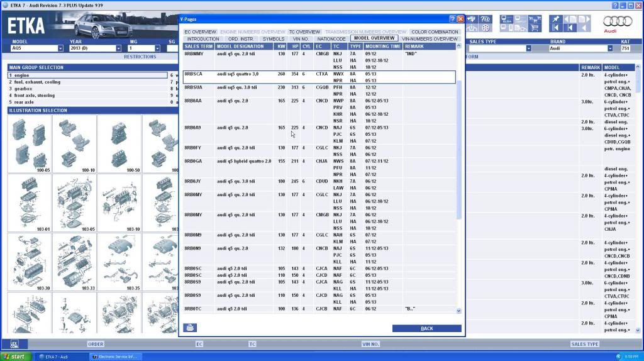Click the previous page arrow icon
Image resolution: width=644 pixels, height=361 pixels.
pyautogui.click(x=570, y=19)
